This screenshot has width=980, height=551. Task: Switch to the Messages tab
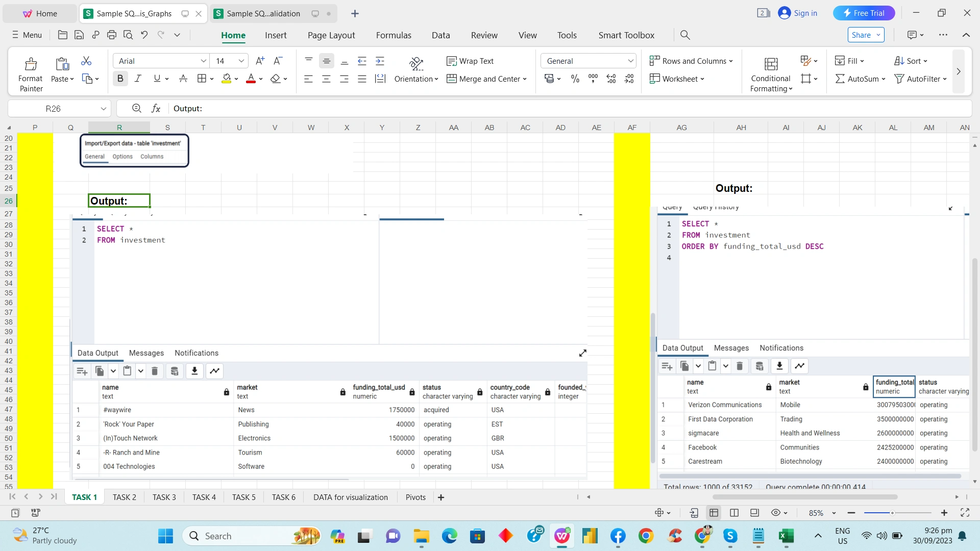coord(146,353)
